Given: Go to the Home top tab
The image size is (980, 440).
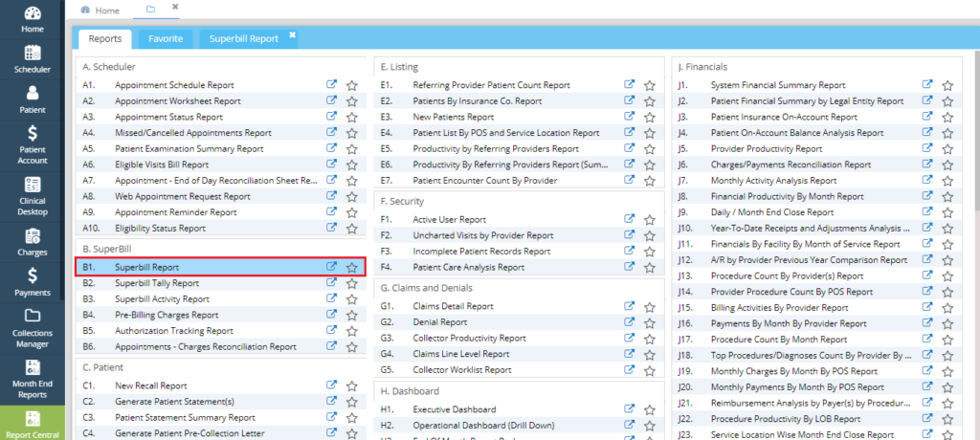Looking at the screenshot, I should [x=100, y=11].
